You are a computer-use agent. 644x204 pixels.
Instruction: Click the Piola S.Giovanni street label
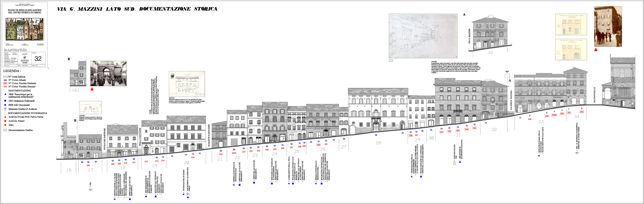pos(140,137)
